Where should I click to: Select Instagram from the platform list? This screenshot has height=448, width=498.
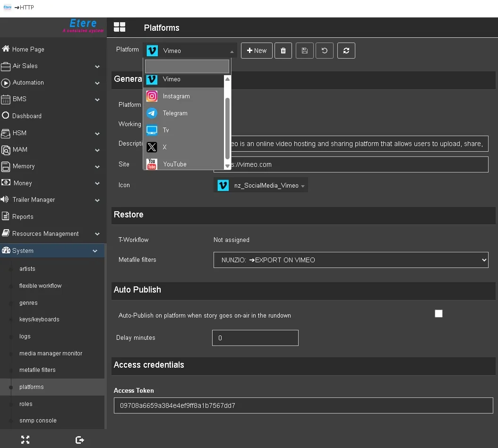(x=176, y=96)
